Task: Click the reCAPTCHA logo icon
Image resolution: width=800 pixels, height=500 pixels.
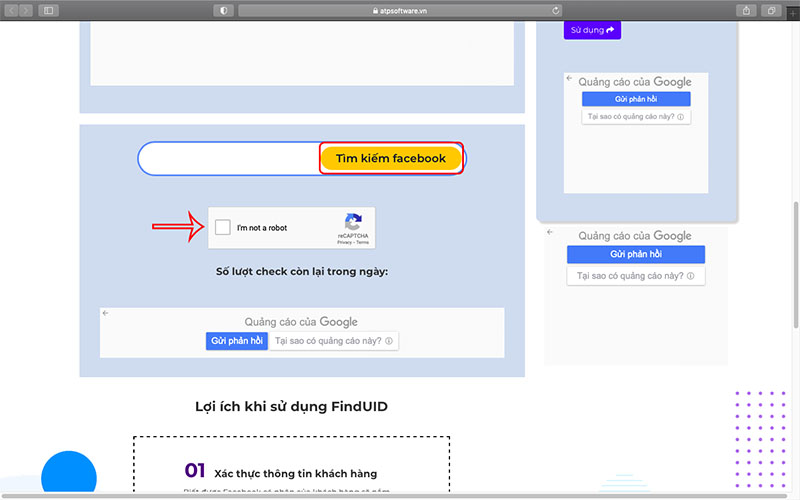Action: click(x=353, y=222)
